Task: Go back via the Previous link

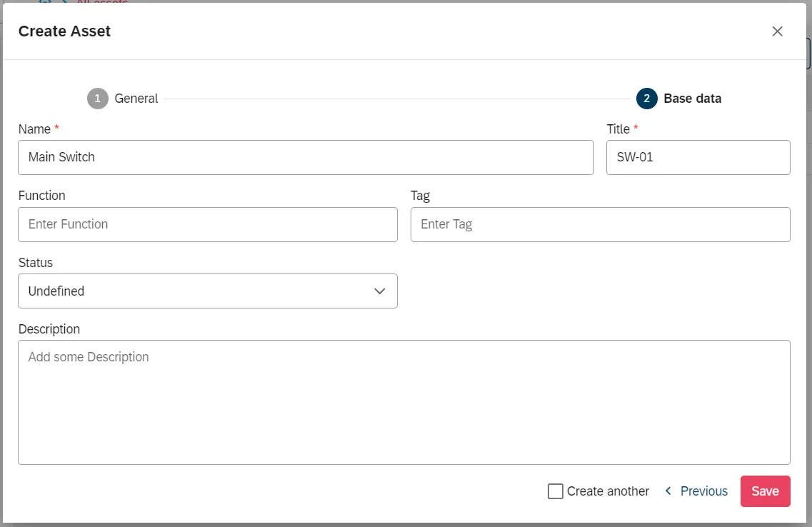Action: pyautogui.click(x=696, y=491)
